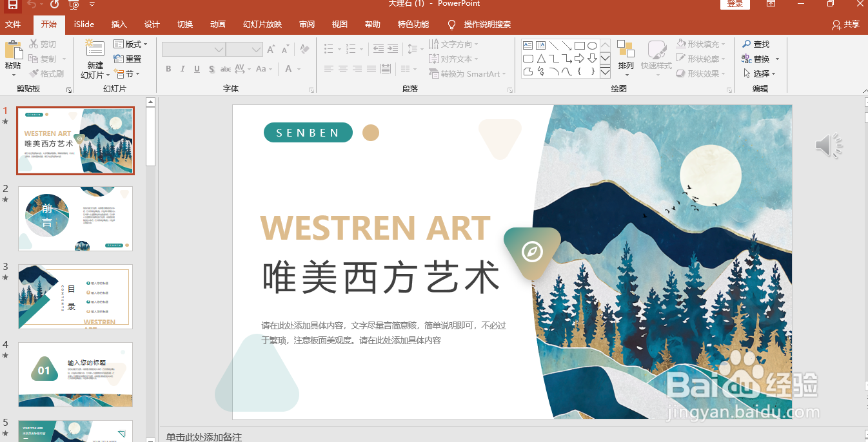Open the Bullets list dropdown arrow
868x442 pixels.
pyautogui.click(x=339, y=50)
